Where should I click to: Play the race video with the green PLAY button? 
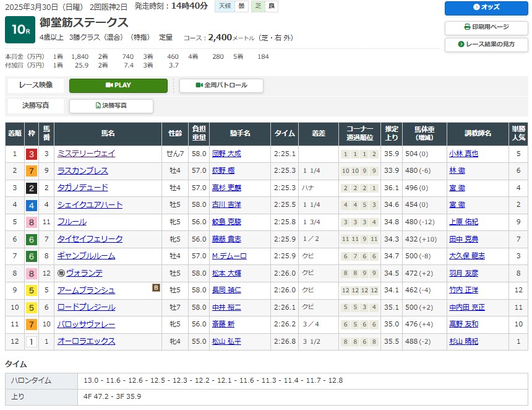(x=118, y=85)
